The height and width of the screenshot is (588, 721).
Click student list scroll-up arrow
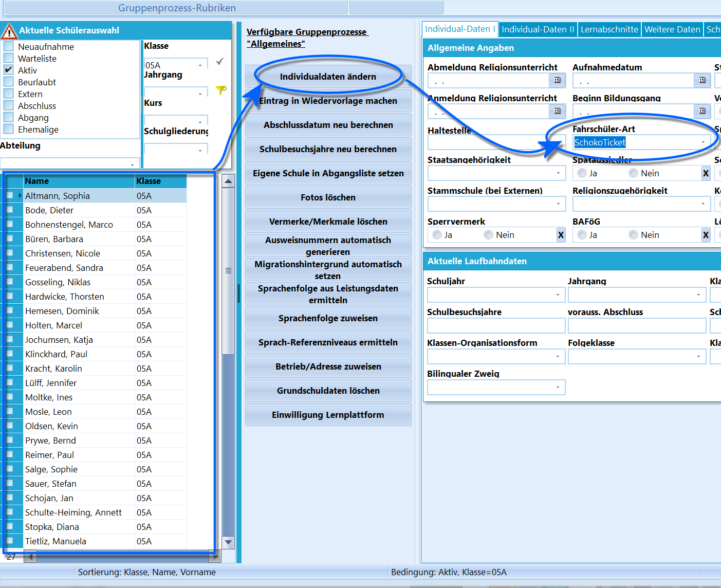tap(229, 181)
